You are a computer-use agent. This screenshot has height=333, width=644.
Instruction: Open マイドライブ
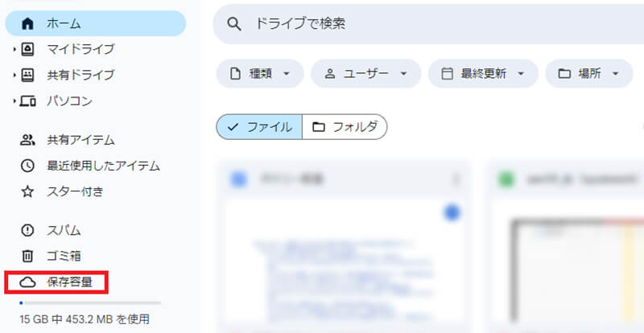pos(80,49)
